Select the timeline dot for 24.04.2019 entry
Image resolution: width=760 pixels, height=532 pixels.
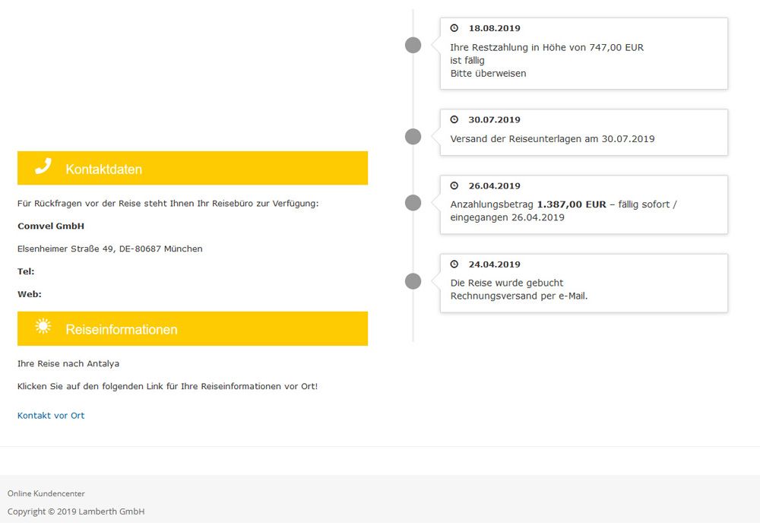(x=413, y=282)
